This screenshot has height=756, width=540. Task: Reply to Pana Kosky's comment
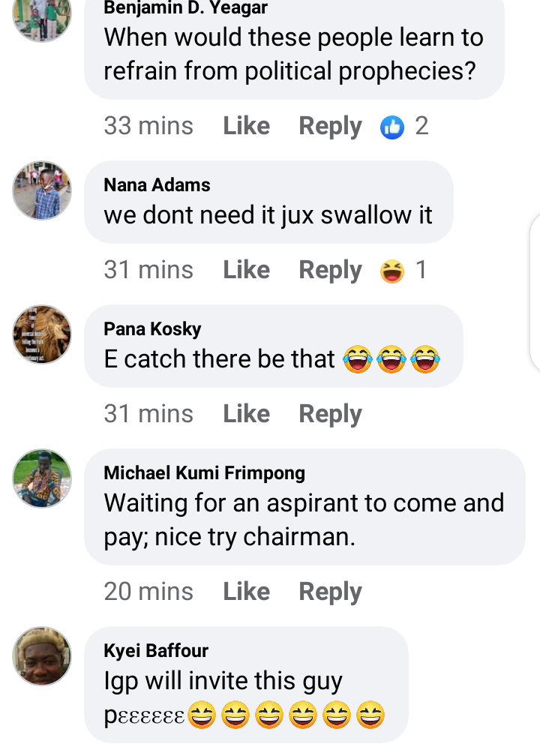click(330, 414)
